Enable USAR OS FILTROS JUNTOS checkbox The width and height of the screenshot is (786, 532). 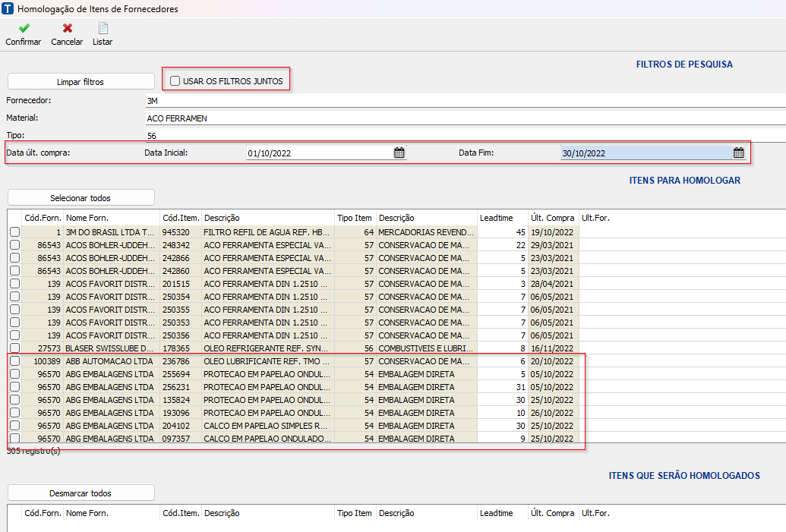[x=175, y=80]
